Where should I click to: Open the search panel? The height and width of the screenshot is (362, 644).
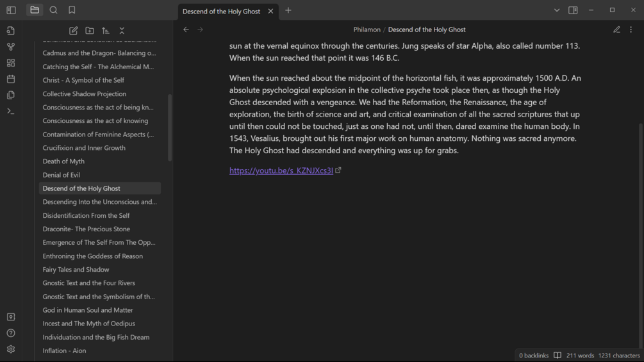[x=53, y=10]
